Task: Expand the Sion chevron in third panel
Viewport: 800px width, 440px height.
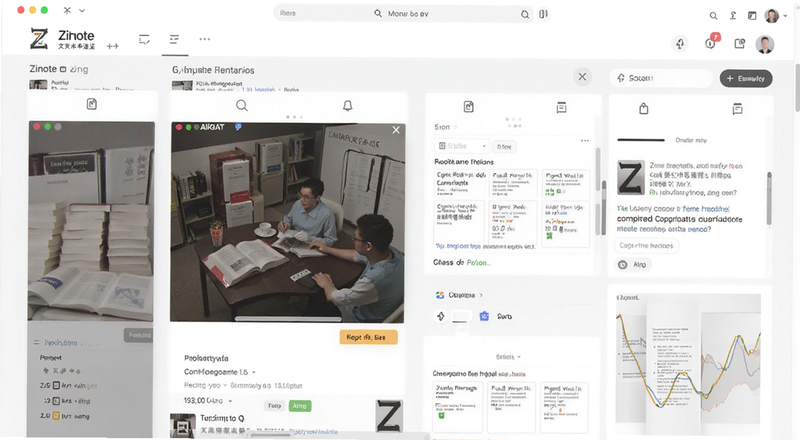Action: (x=456, y=127)
